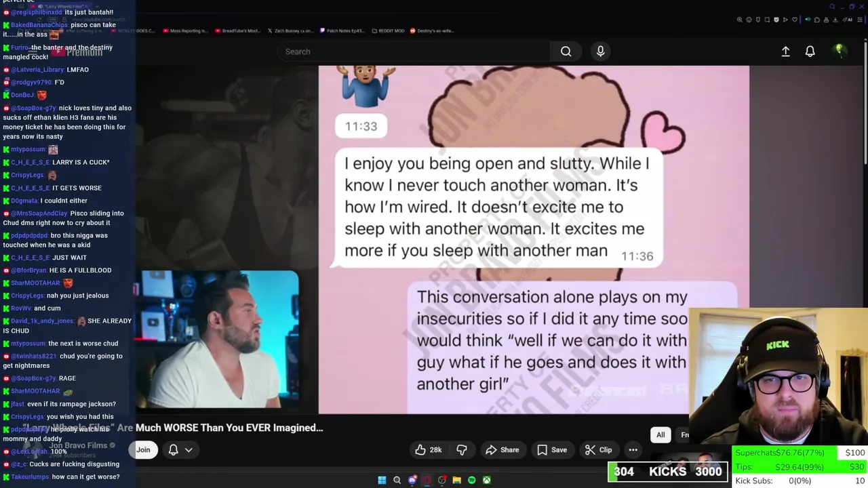Open Discord from the taskbar
868x488 pixels.
(412, 480)
